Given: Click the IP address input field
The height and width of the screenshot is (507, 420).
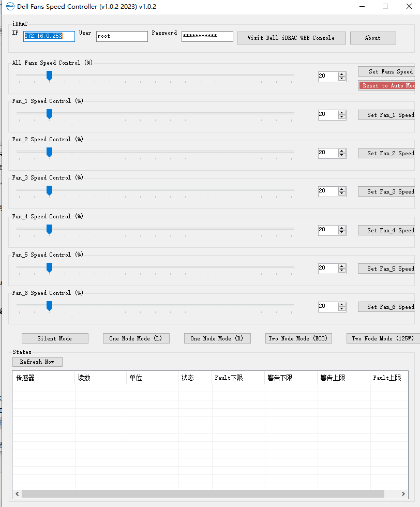Looking at the screenshot, I should [x=49, y=36].
